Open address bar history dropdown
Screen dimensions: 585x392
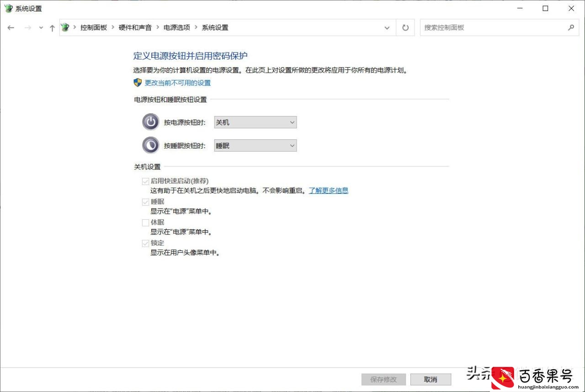pos(387,28)
